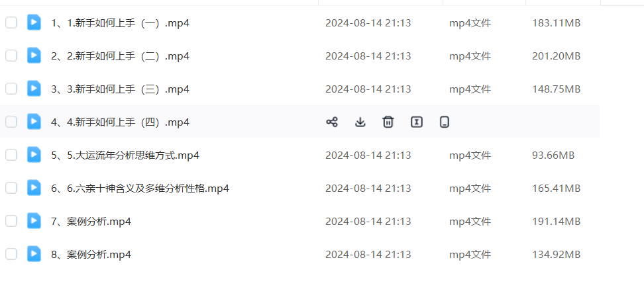Click the 7、案例分析.mp4 file name

coord(91,222)
